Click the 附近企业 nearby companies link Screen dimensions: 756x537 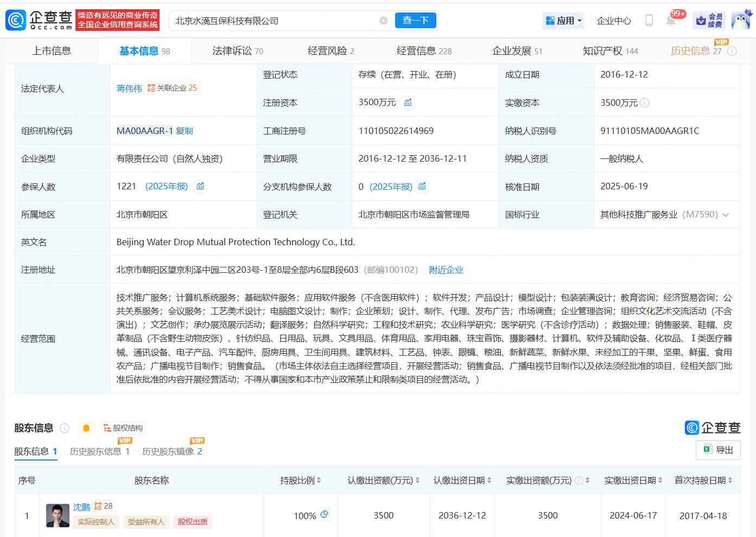tap(446, 270)
